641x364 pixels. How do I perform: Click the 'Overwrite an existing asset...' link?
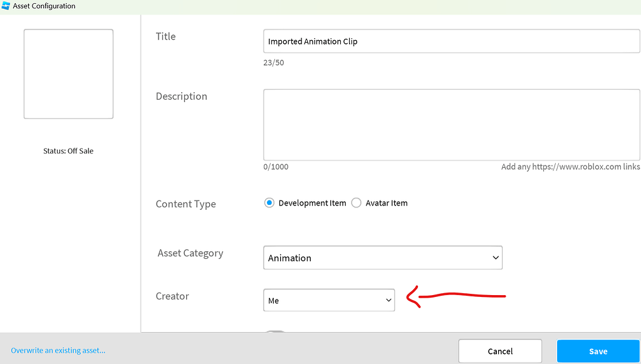pos(58,350)
